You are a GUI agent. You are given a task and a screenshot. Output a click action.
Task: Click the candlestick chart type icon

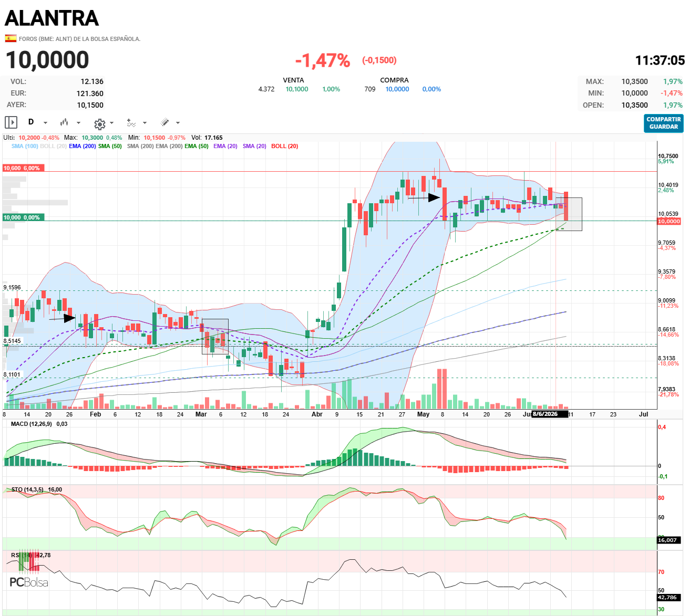coord(64,122)
